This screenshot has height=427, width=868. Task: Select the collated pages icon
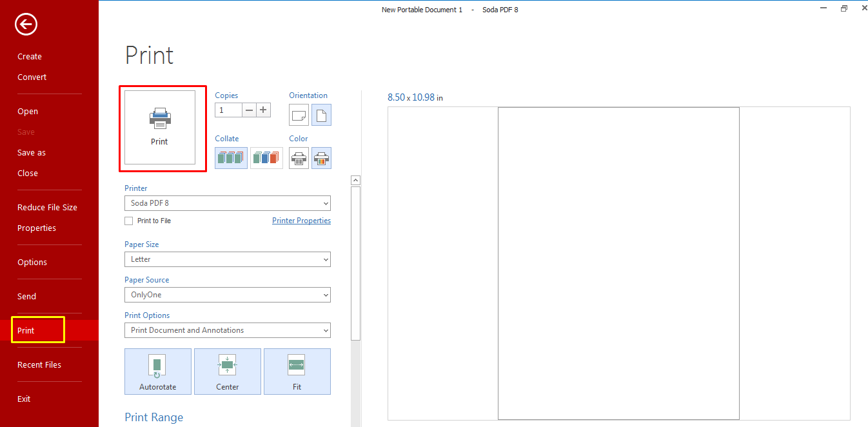pyautogui.click(x=231, y=158)
